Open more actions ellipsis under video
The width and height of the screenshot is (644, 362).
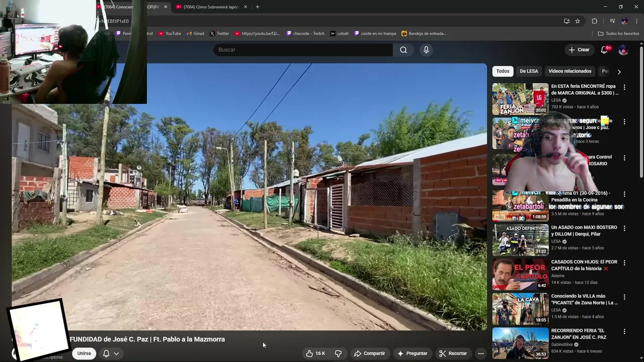[480, 353]
